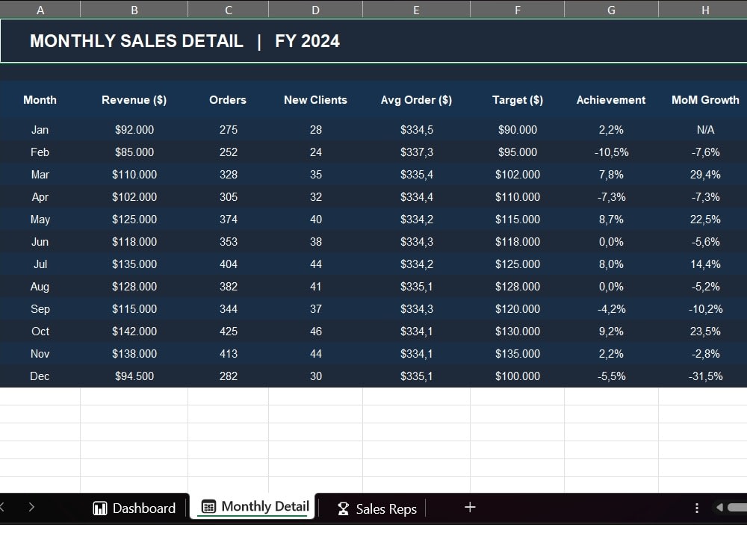
Task: Click the horizontal scrollbar left arrow
Action: tap(719, 508)
